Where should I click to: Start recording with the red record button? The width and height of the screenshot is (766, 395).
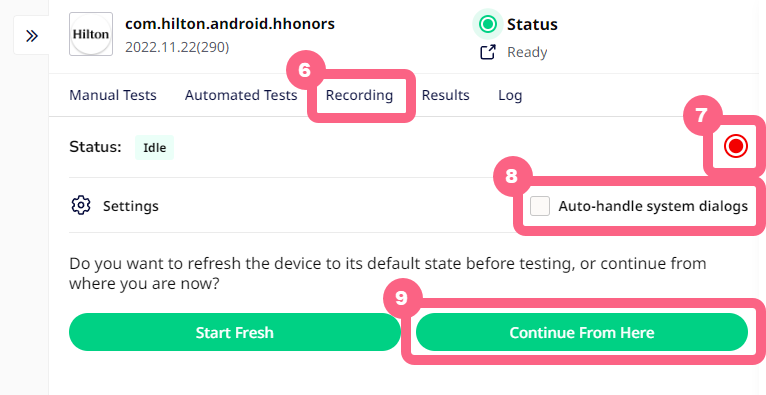tap(736, 146)
